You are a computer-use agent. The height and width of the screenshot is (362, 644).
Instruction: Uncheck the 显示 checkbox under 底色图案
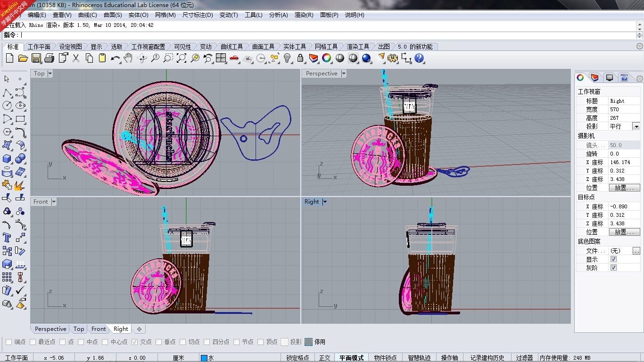[613, 259]
